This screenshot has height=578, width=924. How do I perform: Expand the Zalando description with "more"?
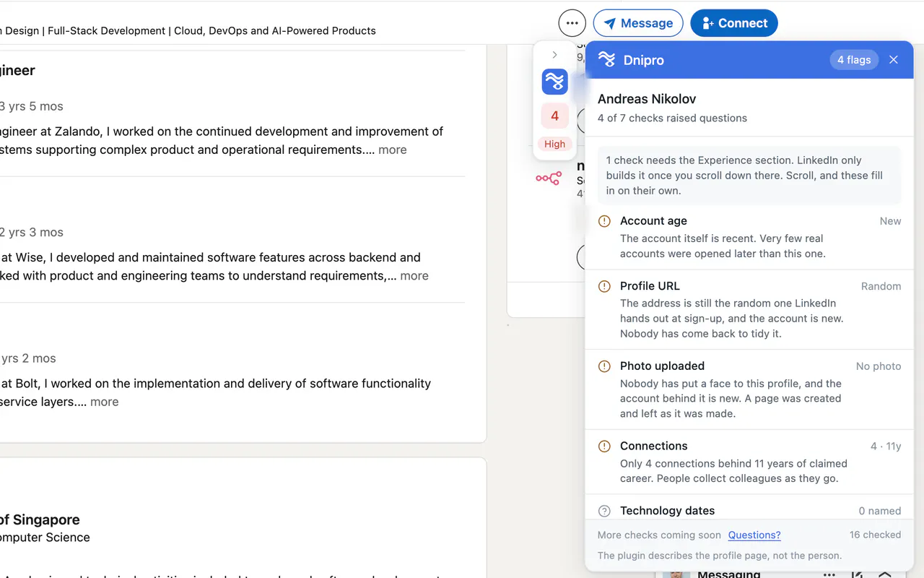click(393, 150)
